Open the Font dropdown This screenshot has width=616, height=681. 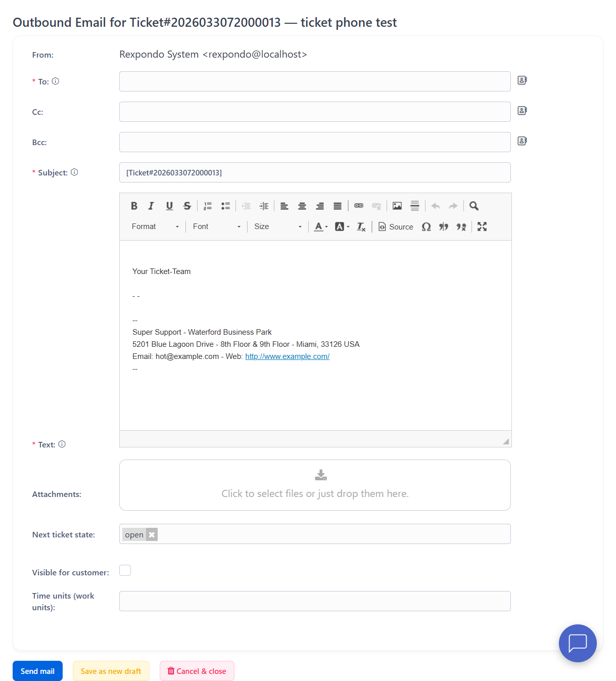216,226
